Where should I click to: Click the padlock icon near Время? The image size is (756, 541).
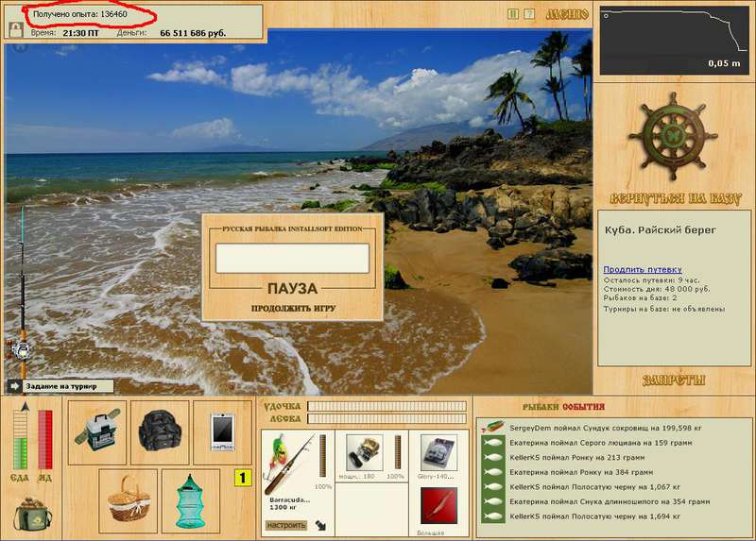coord(16,30)
